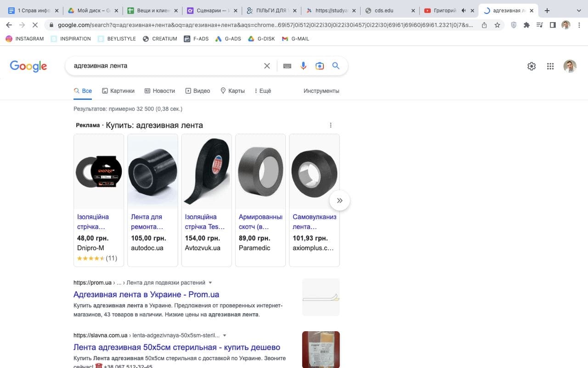588x368 pixels.
Task: Bookmark this page with the star icon
Action: coord(497,25)
